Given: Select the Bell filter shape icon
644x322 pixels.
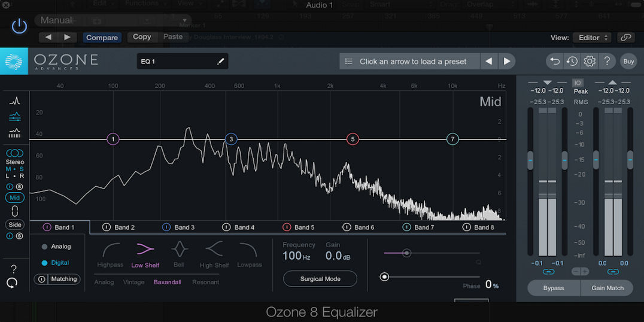Looking at the screenshot, I should (180, 249).
